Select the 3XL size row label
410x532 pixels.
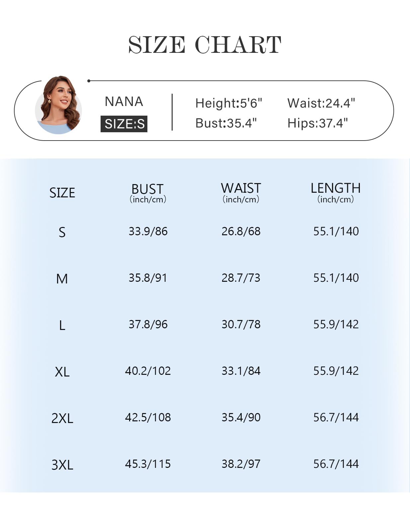pos(62,465)
